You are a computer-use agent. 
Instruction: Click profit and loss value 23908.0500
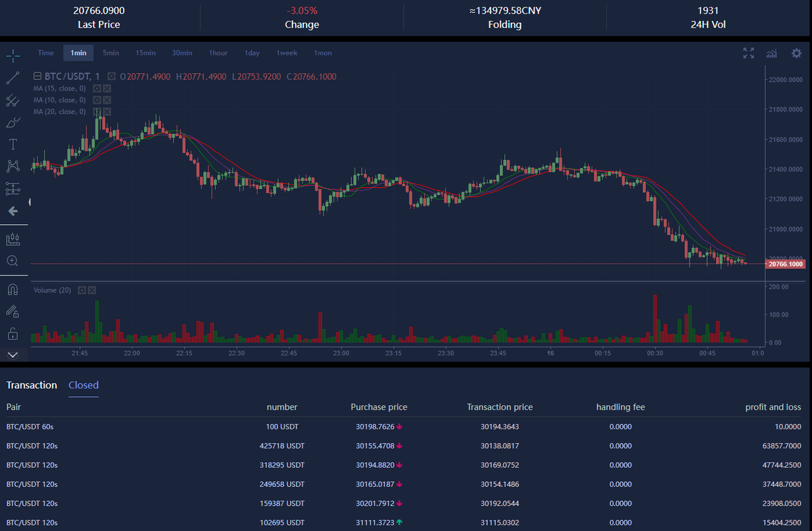click(x=782, y=503)
